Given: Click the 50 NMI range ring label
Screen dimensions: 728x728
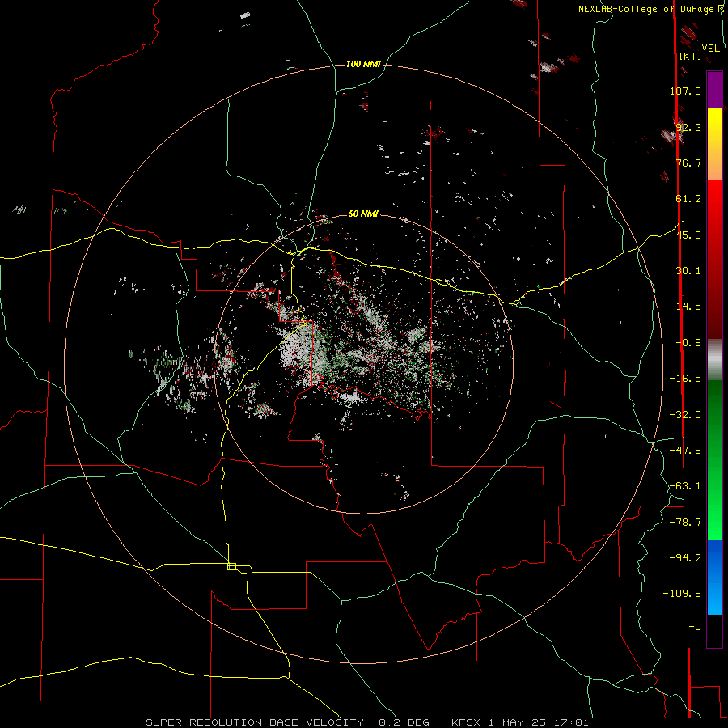Looking at the screenshot, I should pyautogui.click(x=363, y=214).
